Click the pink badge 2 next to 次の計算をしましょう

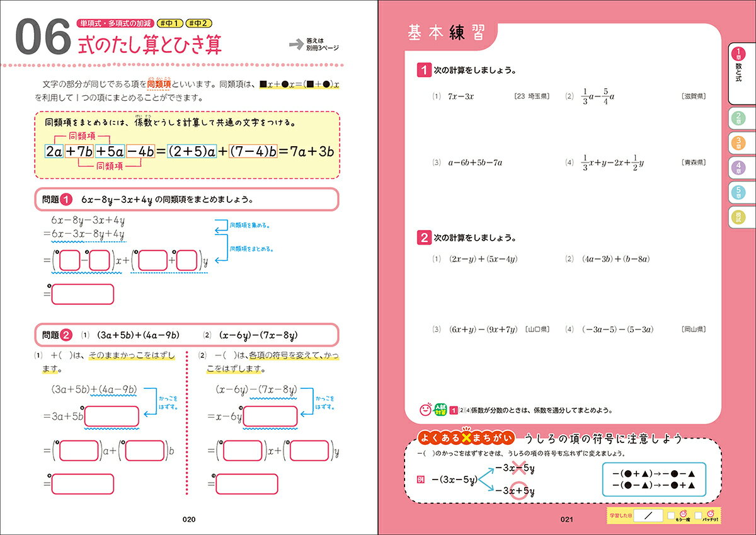click(x=424, y=238)
